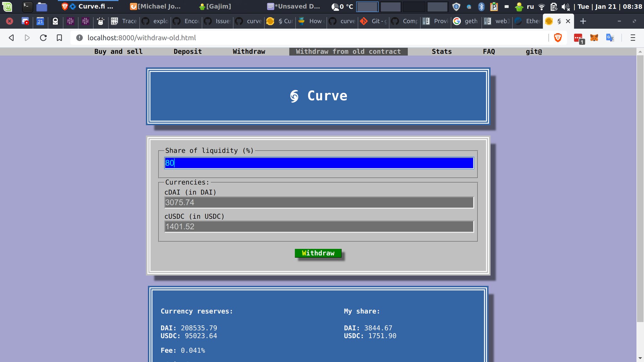The width and height of the screenshot is (644, 362).
Task: Click the browser forward arrow
Action: click(x=27, y=38)
